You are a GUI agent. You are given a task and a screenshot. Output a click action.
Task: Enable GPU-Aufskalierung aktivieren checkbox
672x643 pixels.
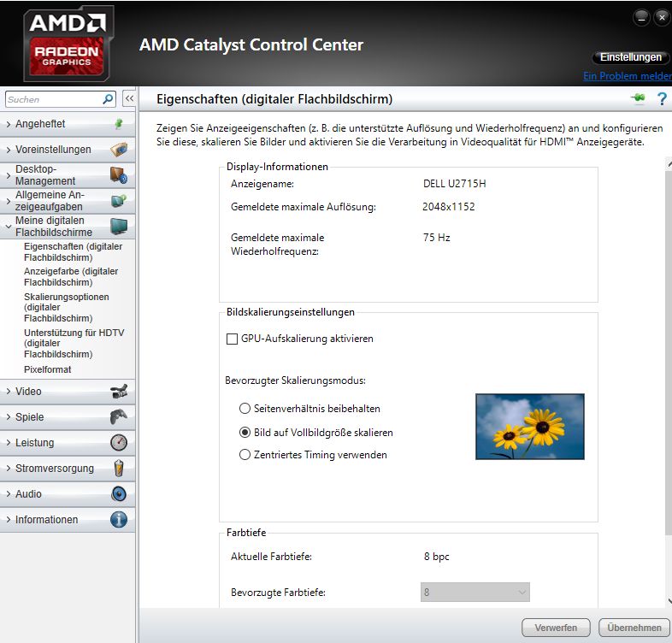(232, 339)
